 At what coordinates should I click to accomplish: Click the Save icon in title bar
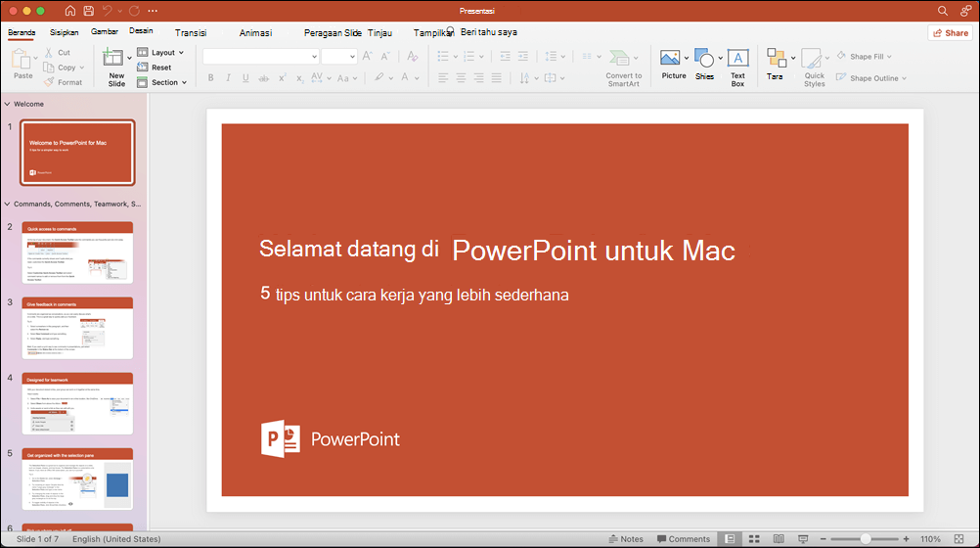(89, 11)
